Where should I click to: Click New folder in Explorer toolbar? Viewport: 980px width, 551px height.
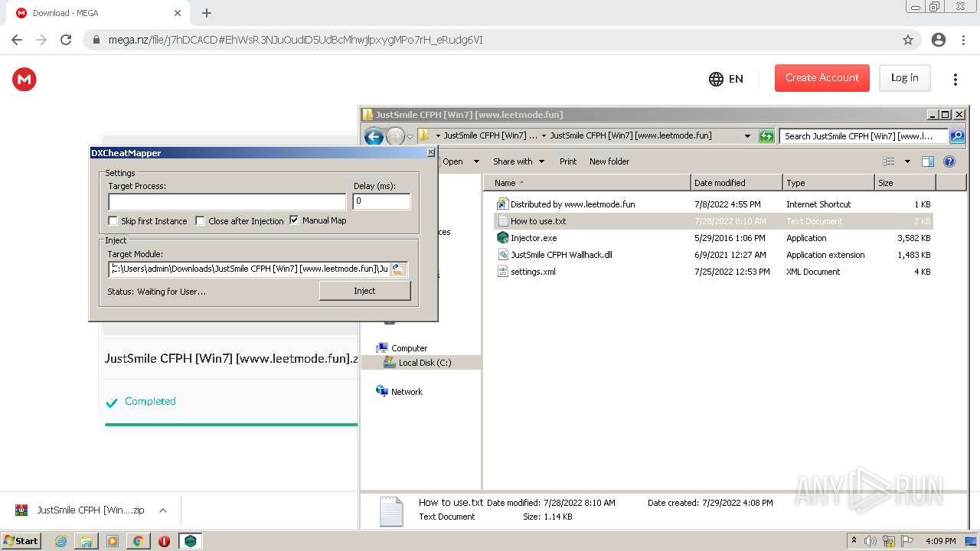coord(609,161)
